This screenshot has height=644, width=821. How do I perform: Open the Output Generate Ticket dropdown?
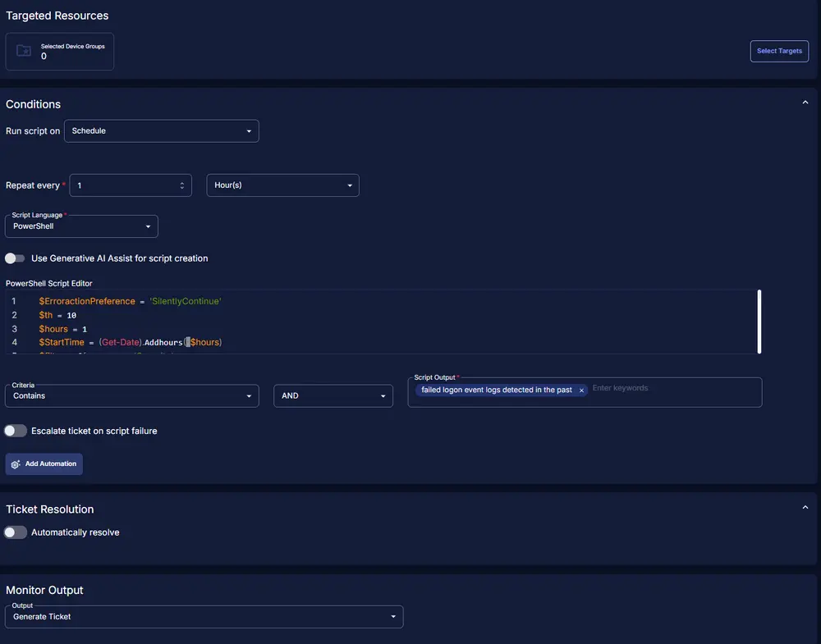(x=204, y=617)
